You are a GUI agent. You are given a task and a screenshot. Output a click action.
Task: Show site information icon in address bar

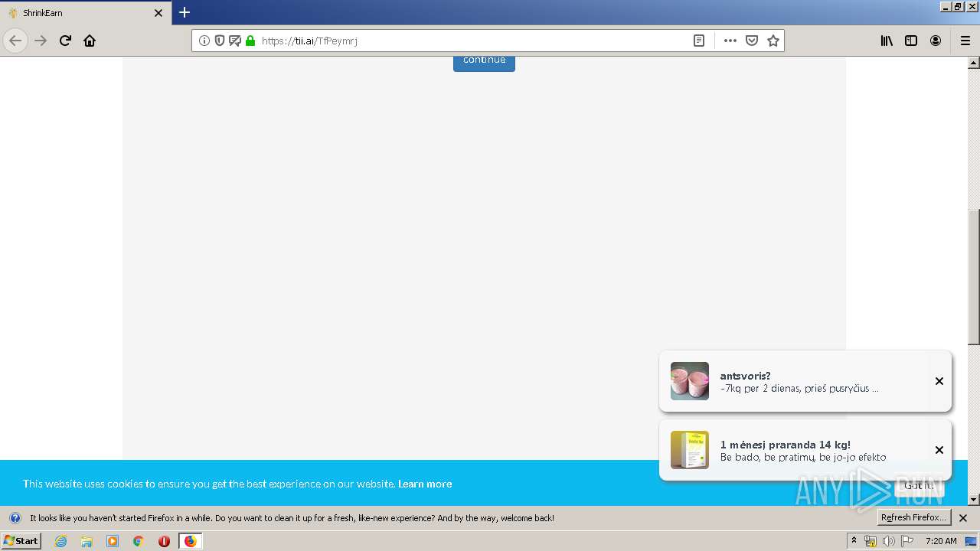[204, 41]
